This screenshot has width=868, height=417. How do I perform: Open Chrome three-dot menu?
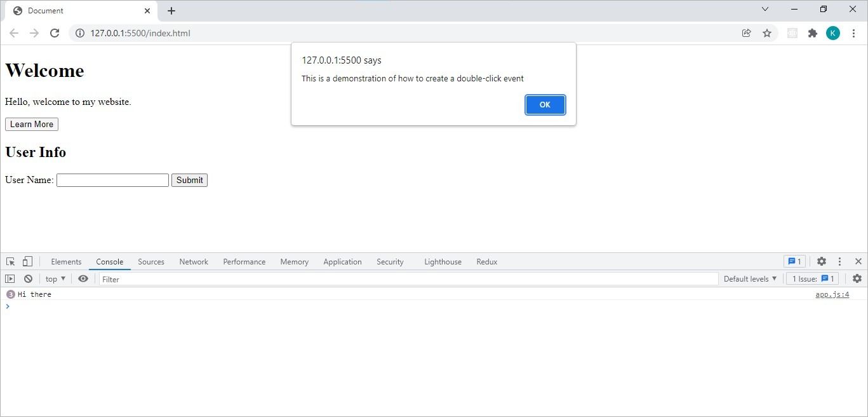pos(853,33)
